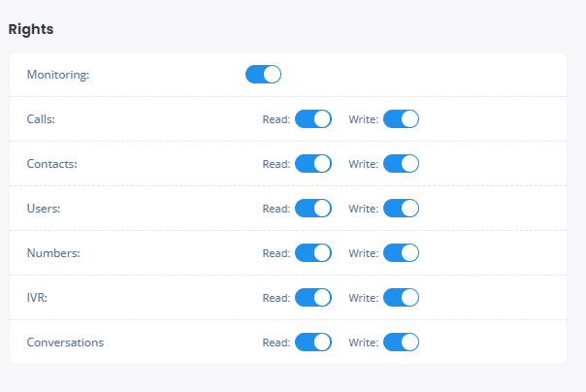Disable IVR Read access
The height and width of the screenshot is (392, 586).
pyautogui.click(x=313, y=298)
